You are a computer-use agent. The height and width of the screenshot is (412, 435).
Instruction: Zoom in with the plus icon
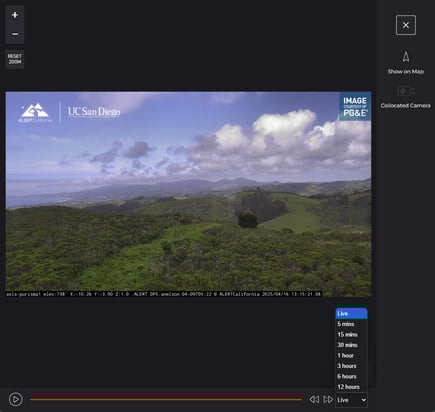[x=15, y=15]
